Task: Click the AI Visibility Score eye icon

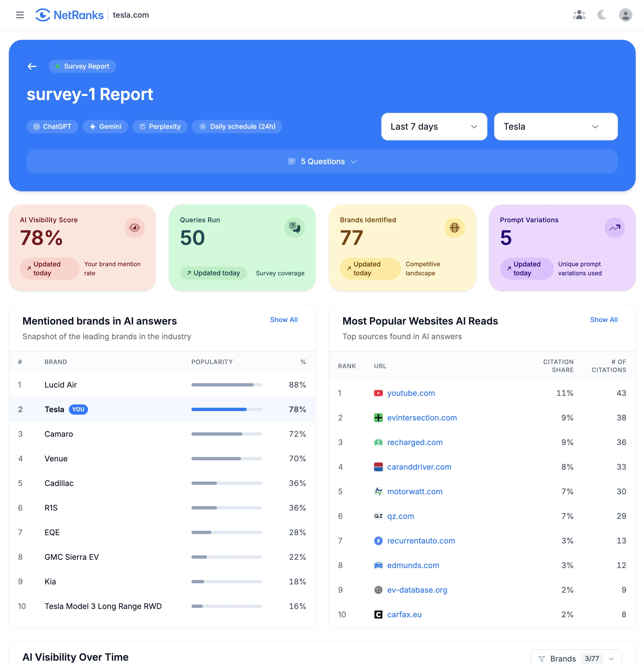Action: coord(134,228)
